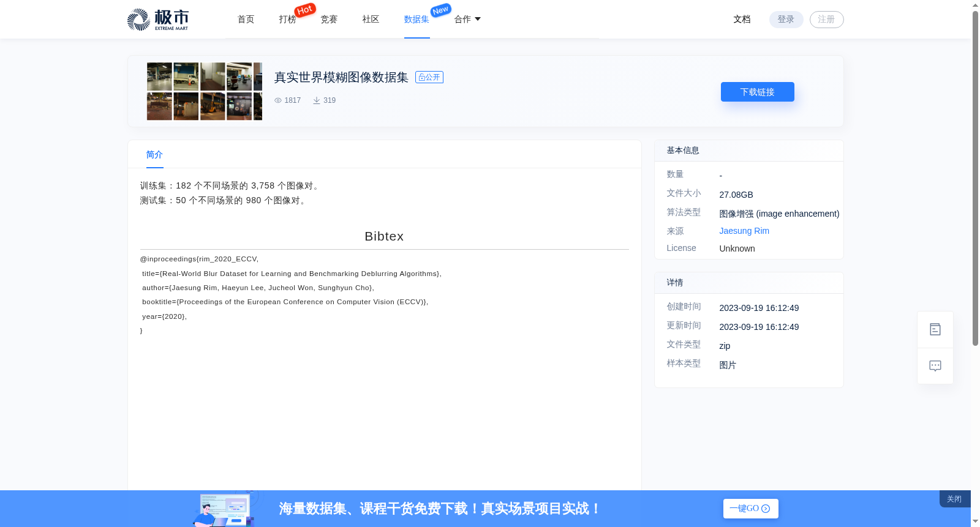
Task: Click the 详情 panel header
Action: click(x=748, y=283)
